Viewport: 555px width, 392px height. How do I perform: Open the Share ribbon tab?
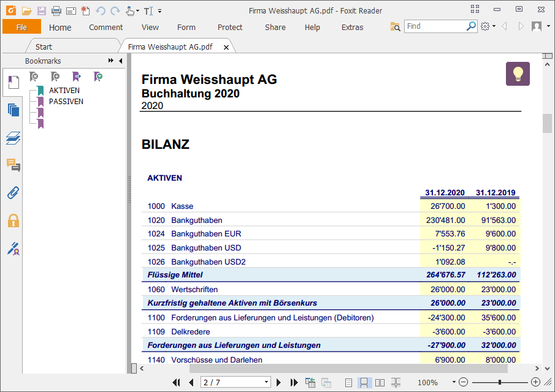[275, 27]
